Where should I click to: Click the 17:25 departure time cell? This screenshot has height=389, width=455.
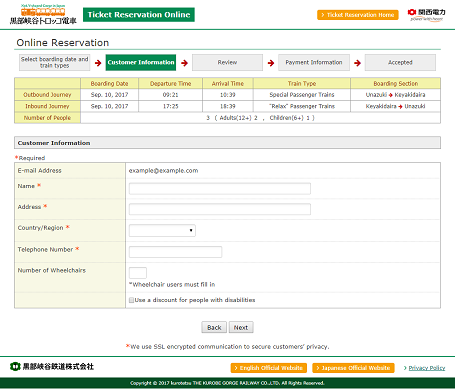[x=170, y=106]
